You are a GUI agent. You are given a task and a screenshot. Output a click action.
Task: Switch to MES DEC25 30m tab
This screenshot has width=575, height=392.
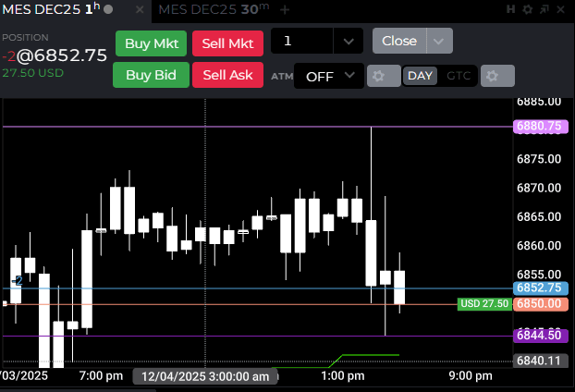tap(214, 9)
